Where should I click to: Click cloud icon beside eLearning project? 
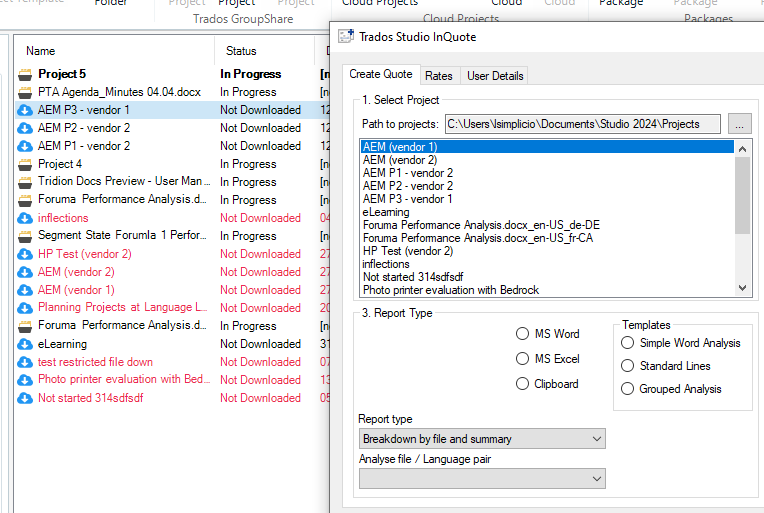[25, 345]
